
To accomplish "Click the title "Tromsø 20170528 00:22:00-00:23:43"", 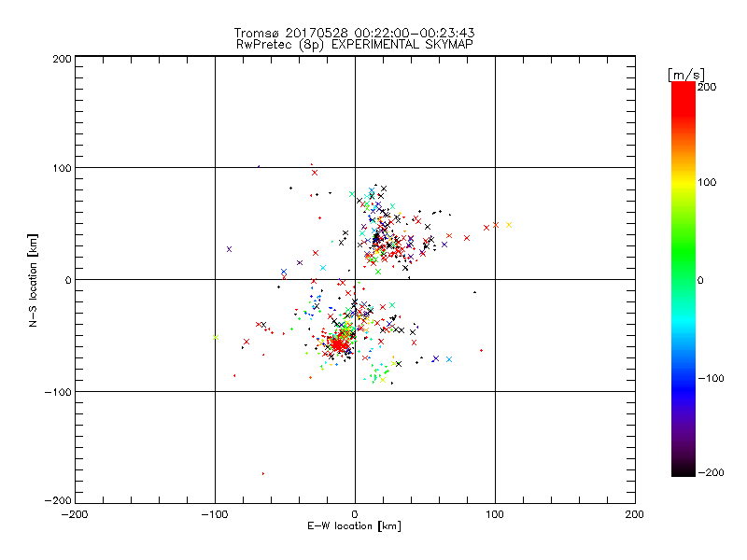I will [x=354, y=33].
